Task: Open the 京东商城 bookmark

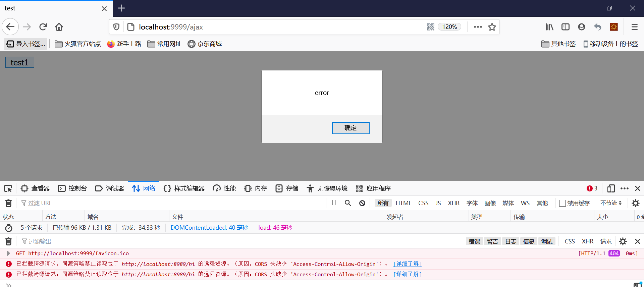Action: 205,44
